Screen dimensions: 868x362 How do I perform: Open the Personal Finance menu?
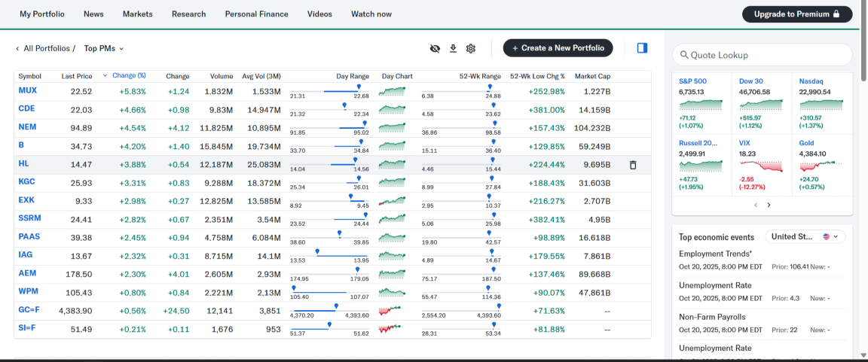coord(256,14)
